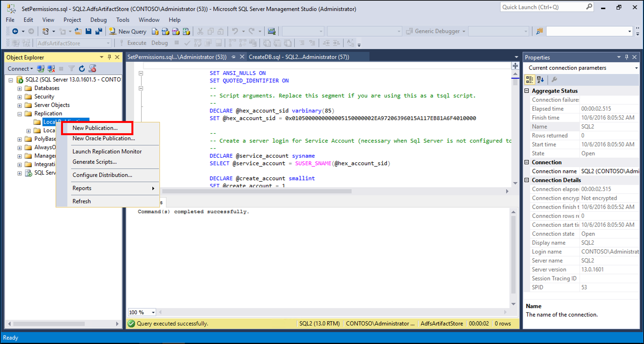Open the Project menu
This screenshot has height=344, width=644.
(72, 20)
